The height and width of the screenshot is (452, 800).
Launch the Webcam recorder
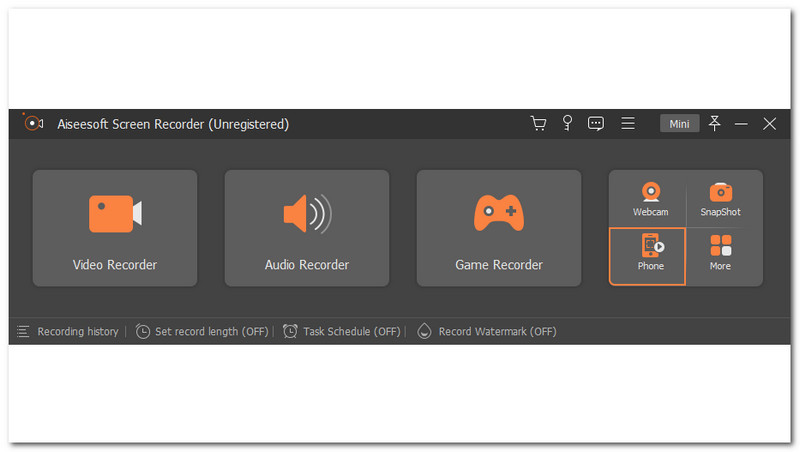pyautogui.click(x=650, y=199)
